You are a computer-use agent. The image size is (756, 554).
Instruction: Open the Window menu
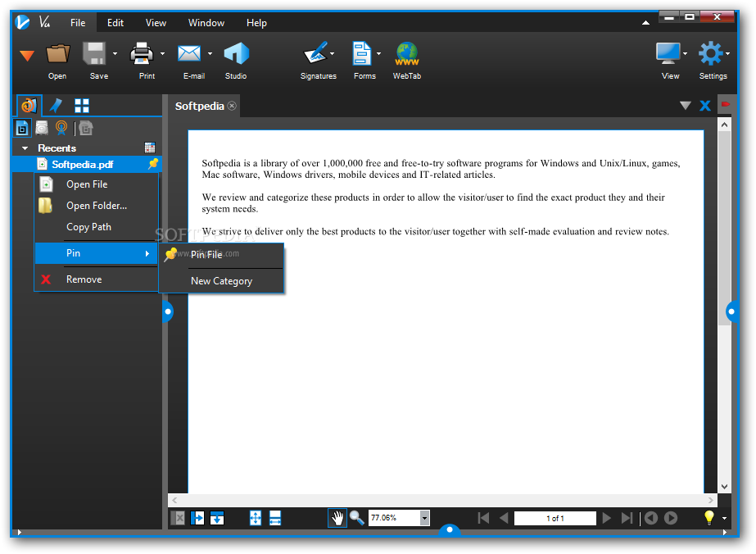(206, 23)
